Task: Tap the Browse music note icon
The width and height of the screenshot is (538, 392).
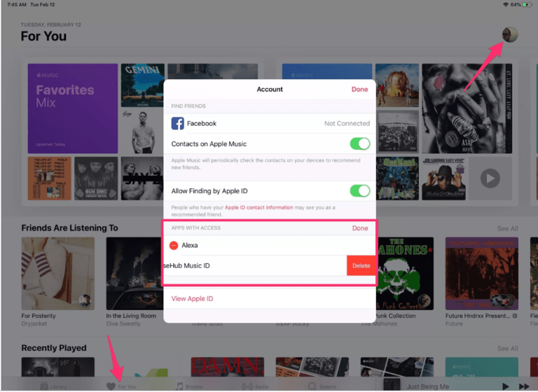Action: click(179, 386)
